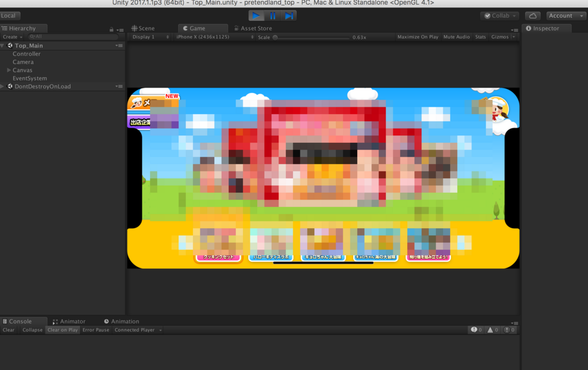Toggle Mute Audio
Image resolution: width=588 pixels, height=370 pixels.
(x=457, y=37)
